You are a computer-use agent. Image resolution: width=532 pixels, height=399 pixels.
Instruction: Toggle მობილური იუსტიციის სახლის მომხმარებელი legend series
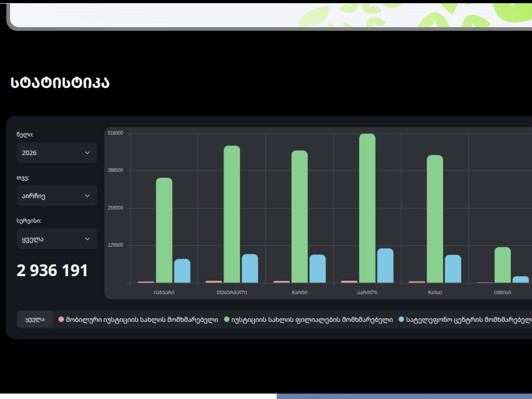click(138, 320)
